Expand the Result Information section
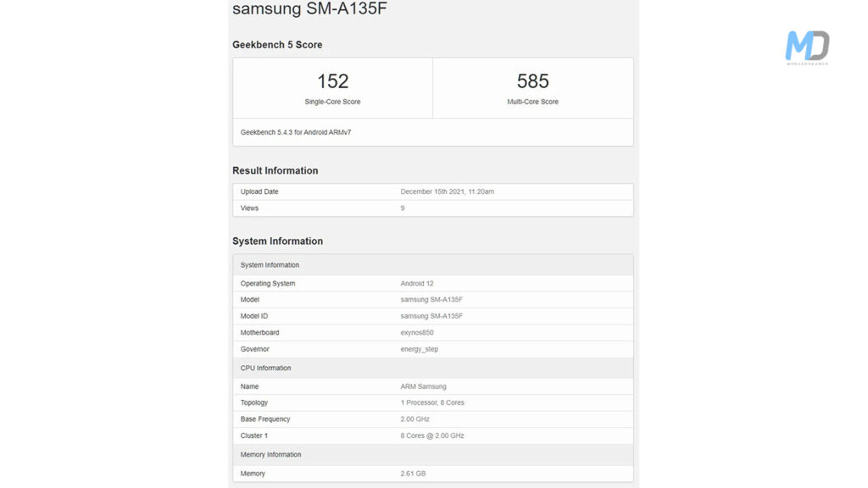The width and height of the screenshot is (868, 488). (x=275, y=170)
